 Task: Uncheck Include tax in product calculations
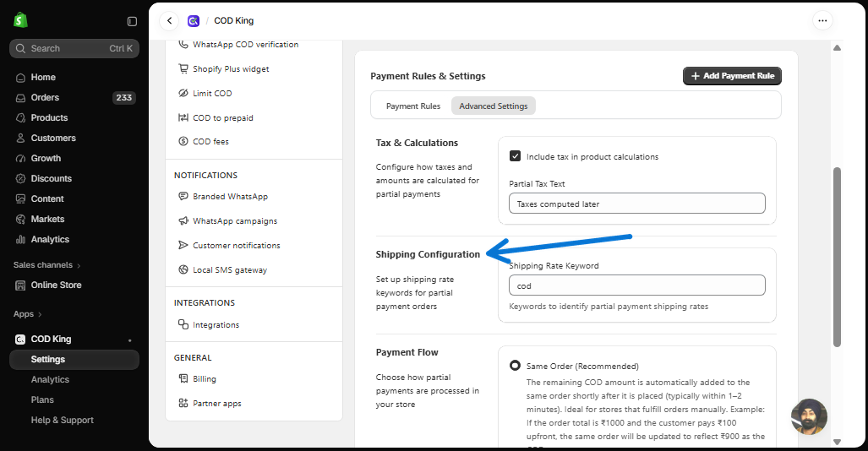pyautogui.click(x=515, y=156)
